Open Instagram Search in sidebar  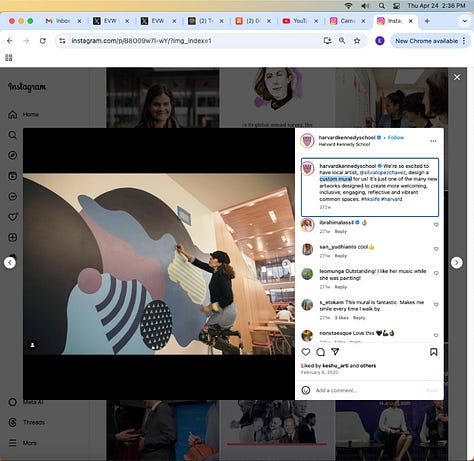(13, 135)
